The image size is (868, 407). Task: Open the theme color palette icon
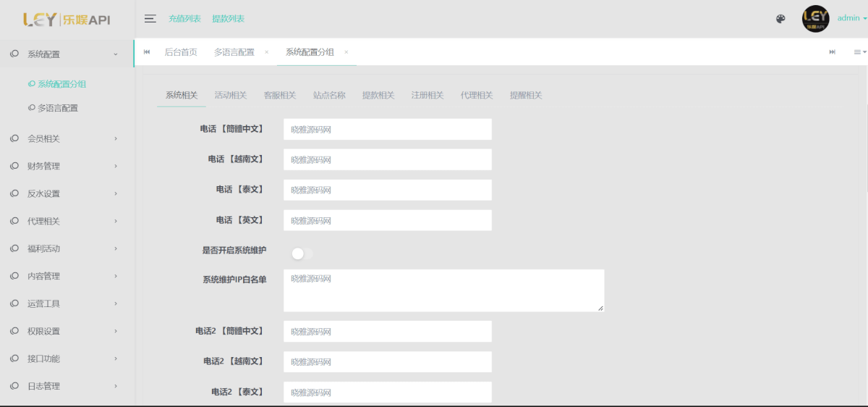[x=780, y=19]
